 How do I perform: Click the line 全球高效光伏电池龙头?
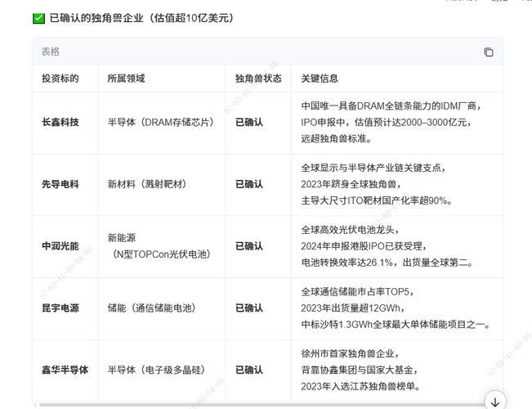(348, 230)
